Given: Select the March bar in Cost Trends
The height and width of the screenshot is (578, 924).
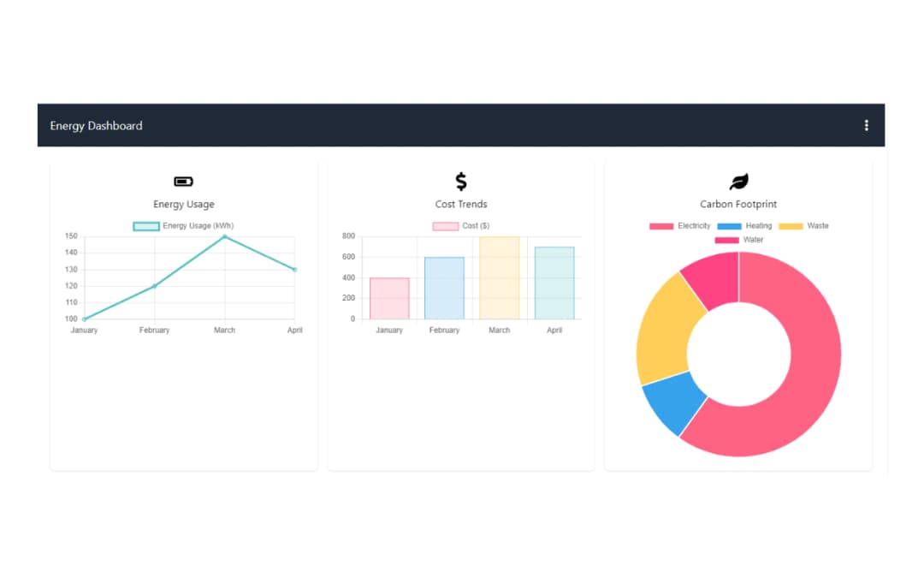Looking at the screenshot, I should point(500,278).
